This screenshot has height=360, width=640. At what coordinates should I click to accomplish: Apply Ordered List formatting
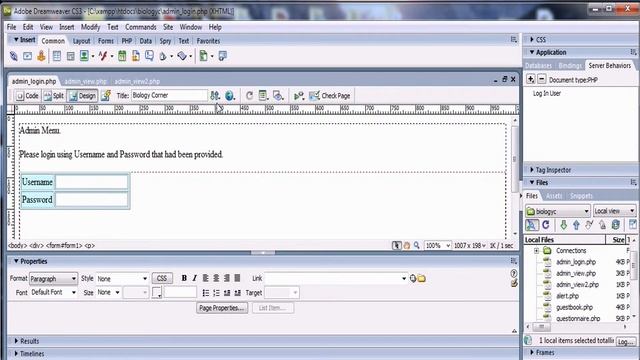[x=216, y=293]
